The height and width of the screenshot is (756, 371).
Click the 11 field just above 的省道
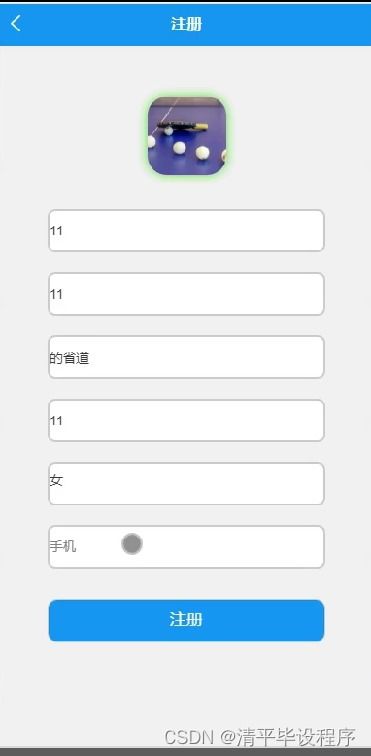pyautogui.click(x=186, y=294)
